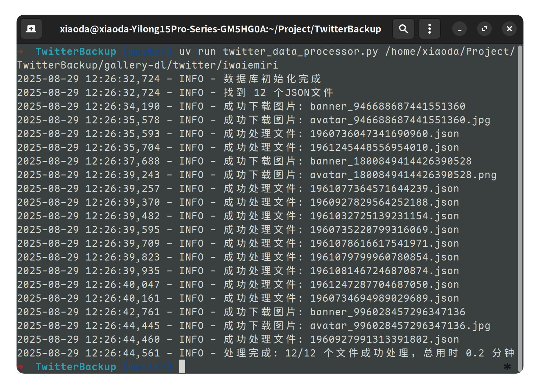This screenshot has width=540, height=392.
Task: Click filename 'avatar_946688687441551360.jpg'
Action: point(400,120)
